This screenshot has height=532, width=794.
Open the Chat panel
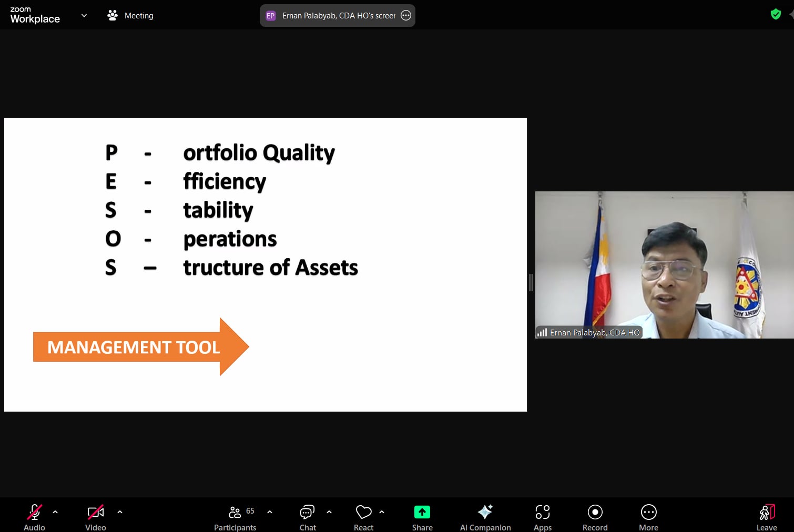(308, 517)
